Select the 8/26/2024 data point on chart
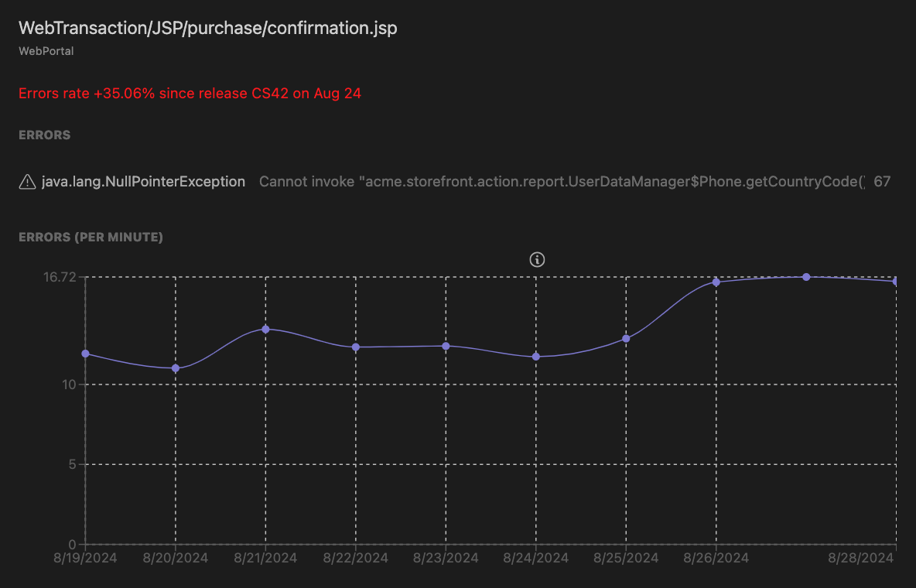 pos(716,282)
